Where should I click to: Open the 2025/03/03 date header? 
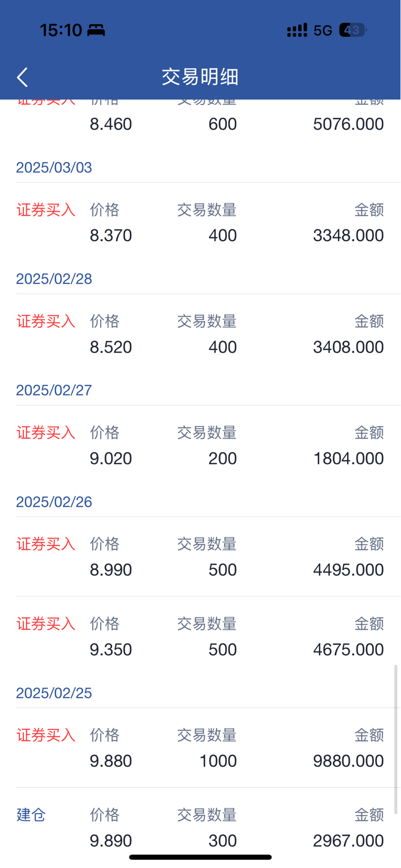point(54,167)
